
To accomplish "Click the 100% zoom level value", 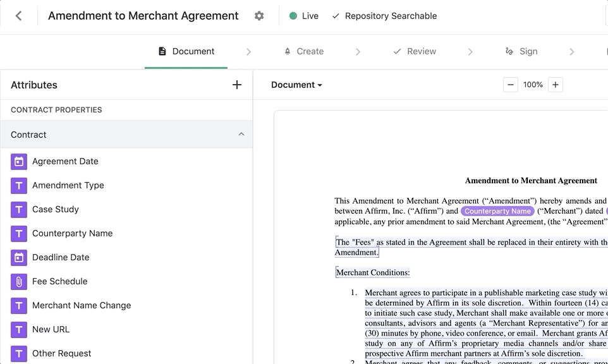I will click(533, 85).
